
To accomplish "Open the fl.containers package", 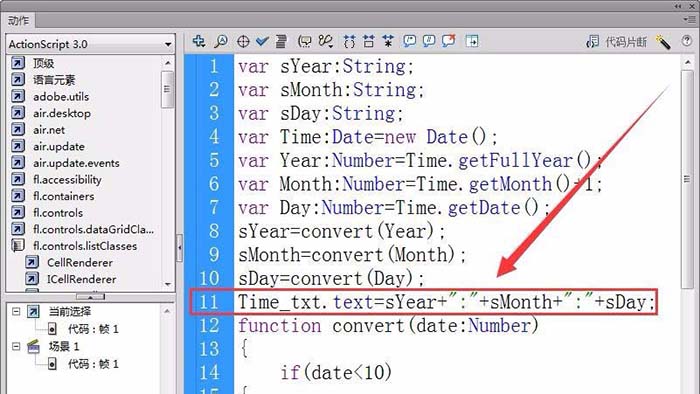I will pos(64,196).
